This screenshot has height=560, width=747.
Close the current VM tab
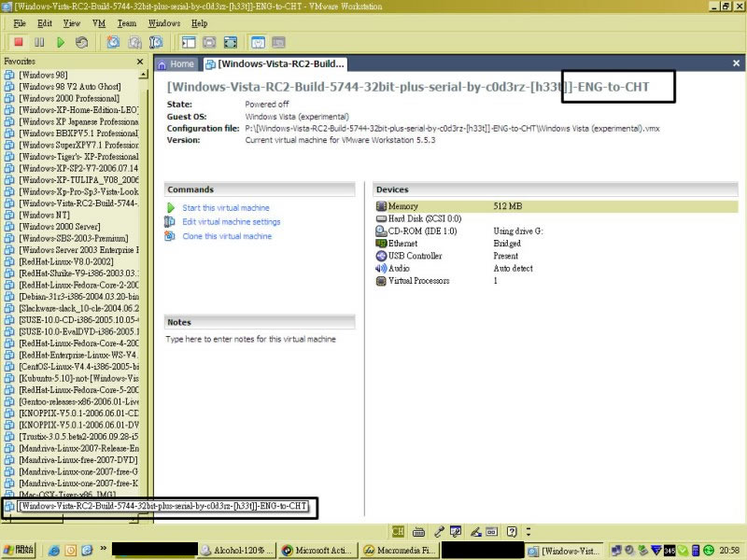coord(736,63)
